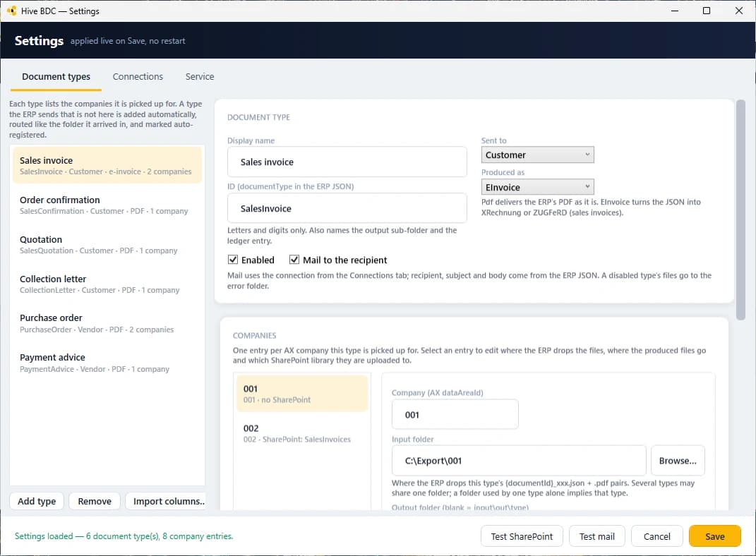Open the Sent to dropdown
The width and height of the screenshot is (756, 556).
pos(538,155)
